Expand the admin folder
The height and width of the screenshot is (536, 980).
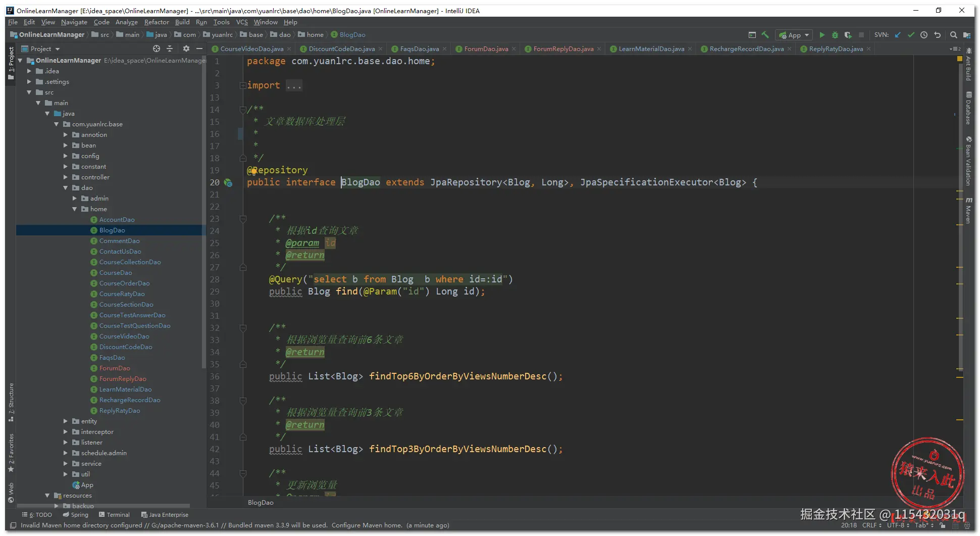[75, 199]
